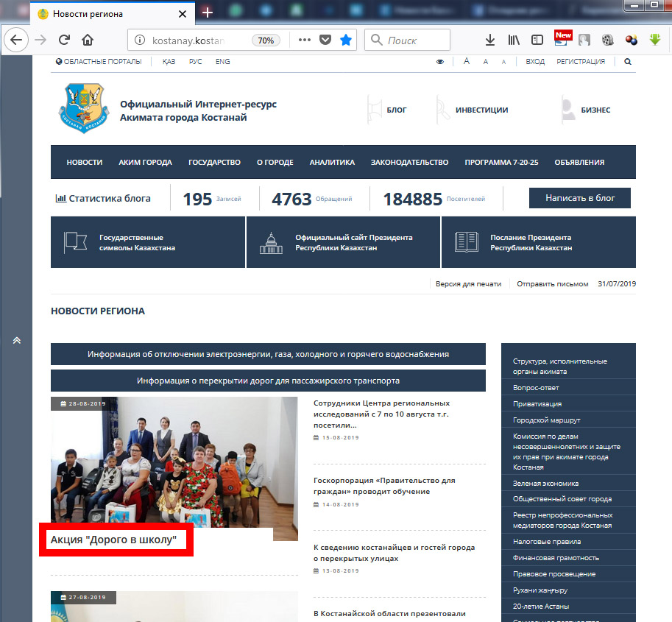
Task: Go back to the previous page
Action: point(16,40)
